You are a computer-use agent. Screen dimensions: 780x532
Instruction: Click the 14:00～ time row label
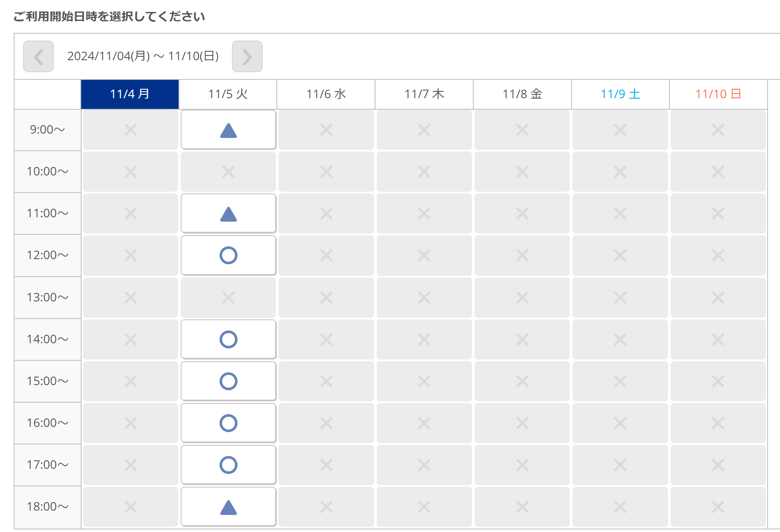point(47,339)
